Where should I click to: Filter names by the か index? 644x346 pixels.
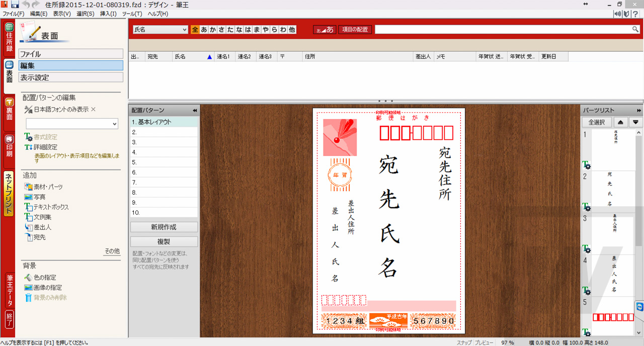[x=213, y=30]
